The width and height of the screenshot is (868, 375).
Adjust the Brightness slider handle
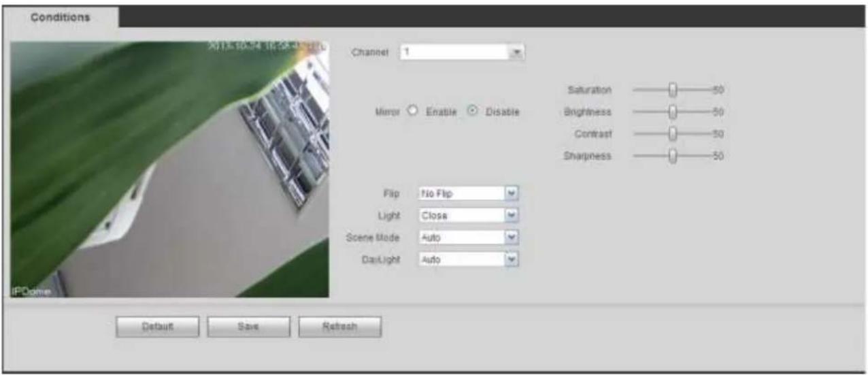[673, 112]
